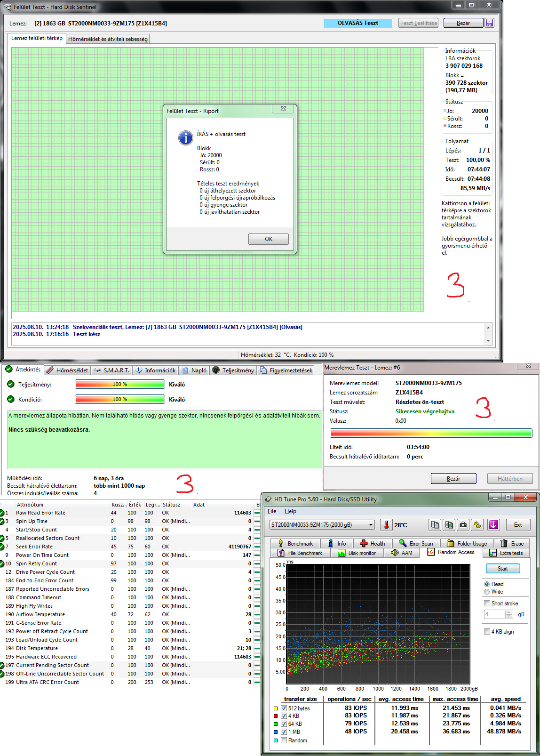Screen dimensions: 540x756
Task: Click the camera save screenshot icon
Action: pyautogui.click(x=463, y=525)
